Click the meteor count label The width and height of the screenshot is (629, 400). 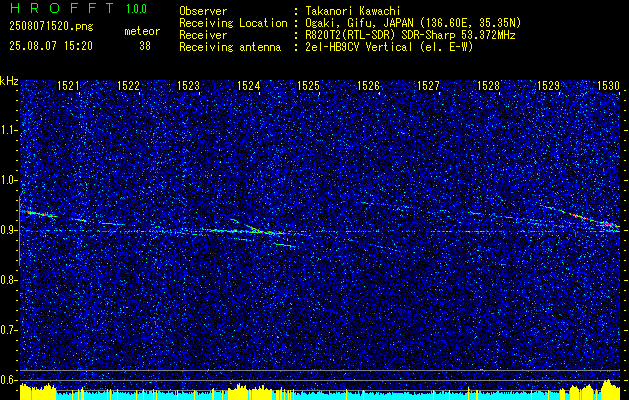pos(142,31)
